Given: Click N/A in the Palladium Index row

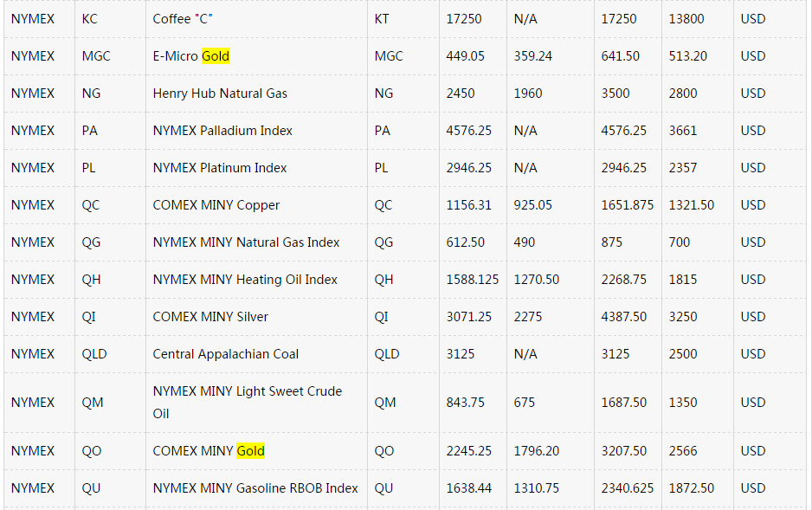Looking at the screenshot, I should coord(525,131).
